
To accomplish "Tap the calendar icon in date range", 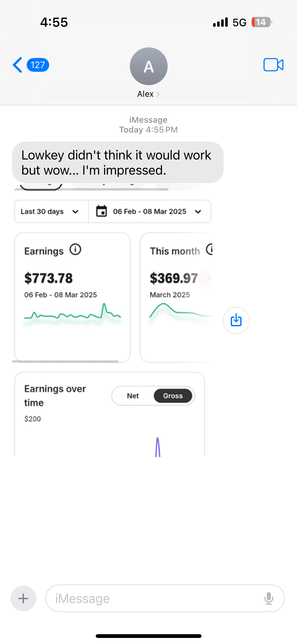I will pos(102,211).
